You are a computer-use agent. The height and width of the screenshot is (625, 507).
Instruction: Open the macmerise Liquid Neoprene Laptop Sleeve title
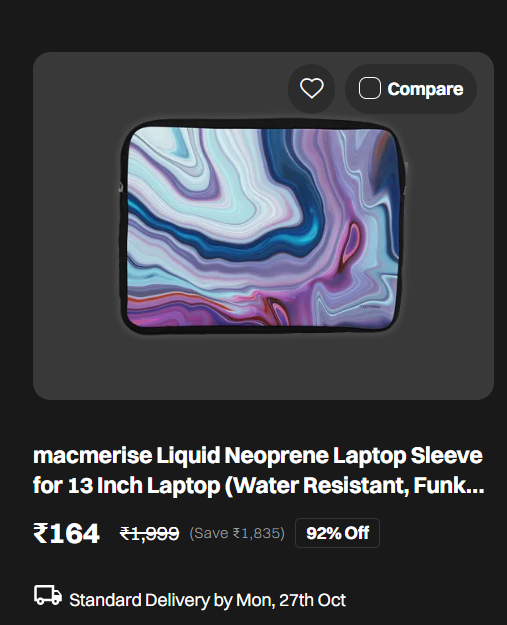(x=258, y=470)
